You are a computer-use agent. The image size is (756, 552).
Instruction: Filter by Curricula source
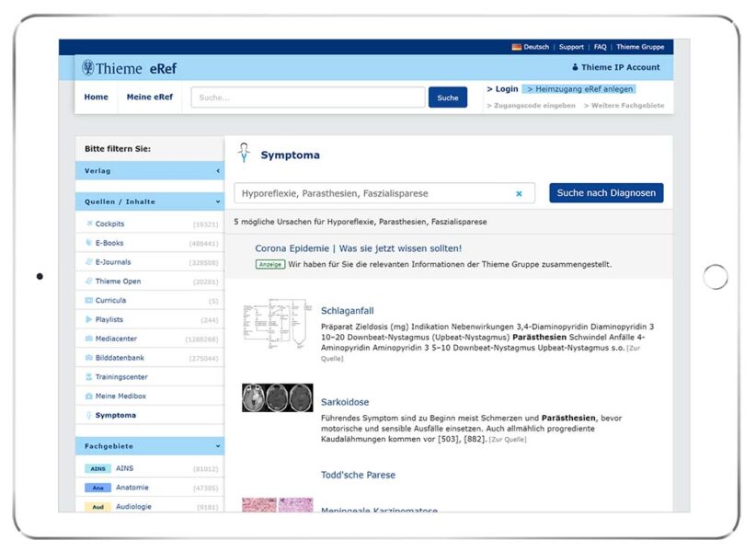150,300
